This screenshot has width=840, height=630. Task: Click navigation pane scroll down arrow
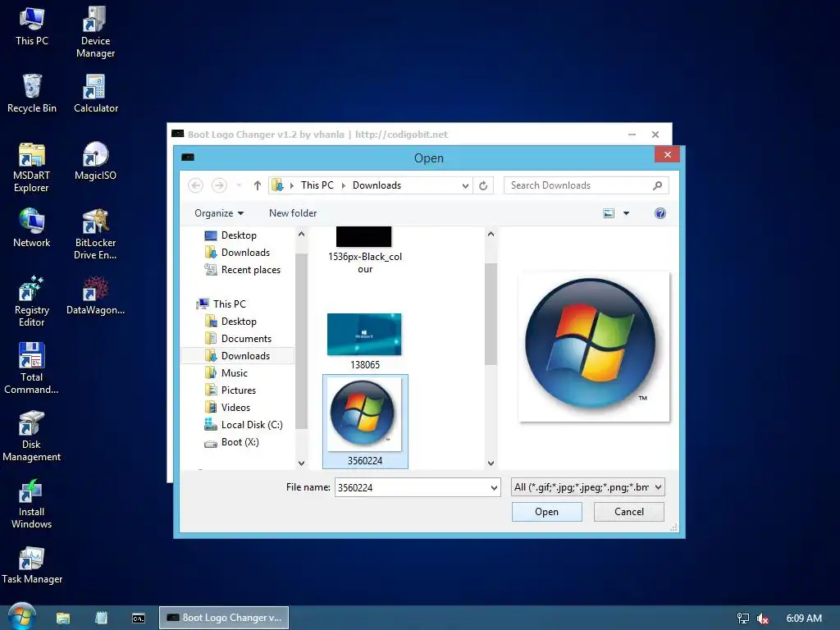point(301,463)
